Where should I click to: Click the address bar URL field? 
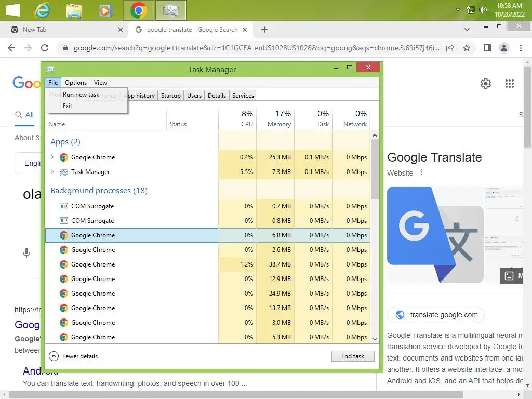tap(256, 48)
